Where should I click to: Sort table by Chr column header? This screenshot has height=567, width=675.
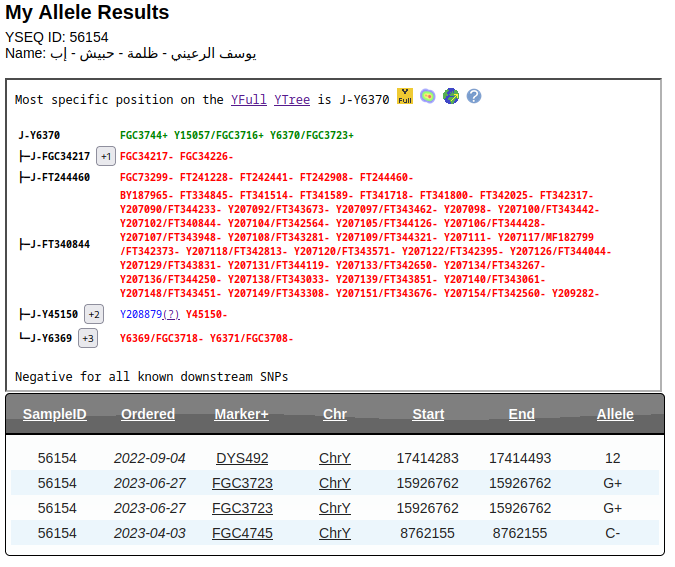click(x=335, y=414)
